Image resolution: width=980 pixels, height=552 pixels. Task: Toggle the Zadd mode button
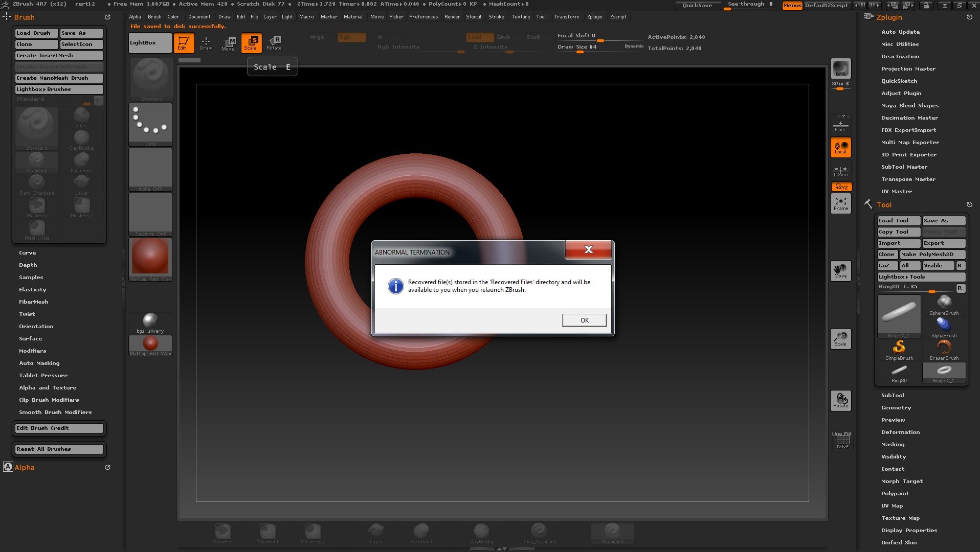(480, 37)
